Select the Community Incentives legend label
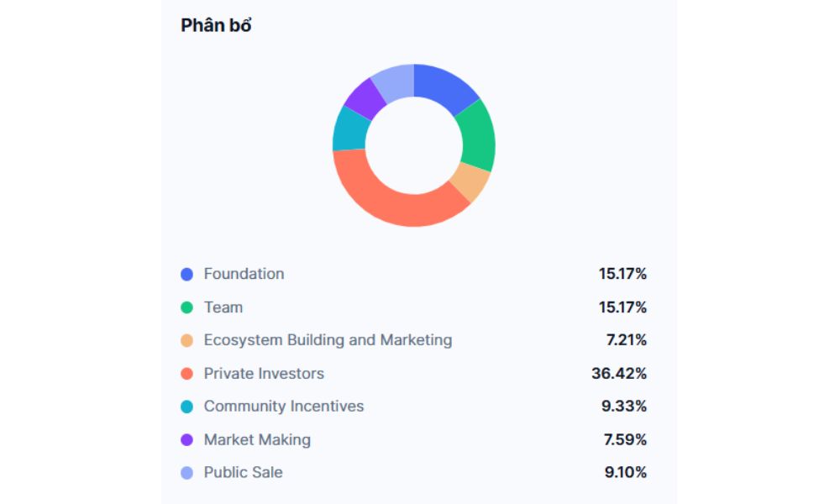The width and height of the screenshot is (840, 504). tap(284, 407)
